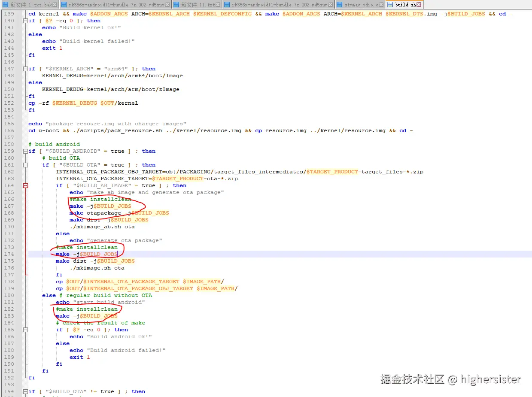Collapse the red BUILD_AB_IMAGE fold at line 164
The width and height of the screenshot is (532, 397).
tap(25, 185)
